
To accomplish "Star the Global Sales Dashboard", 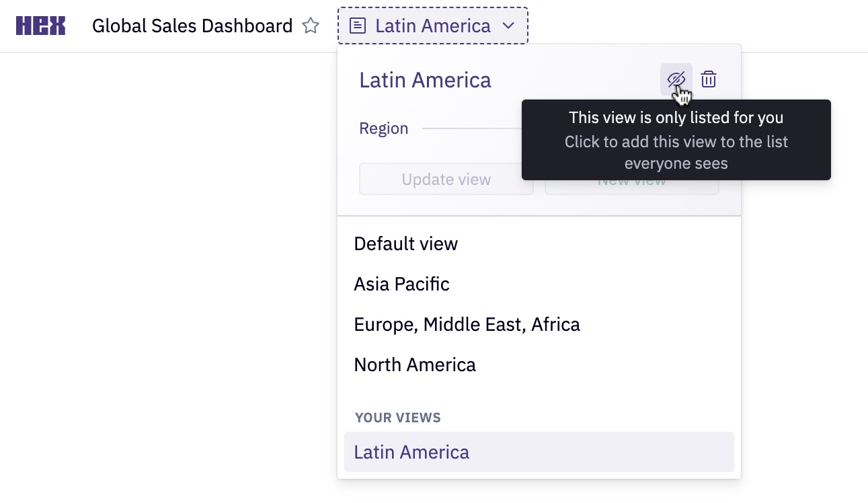I will click(311, 26).
